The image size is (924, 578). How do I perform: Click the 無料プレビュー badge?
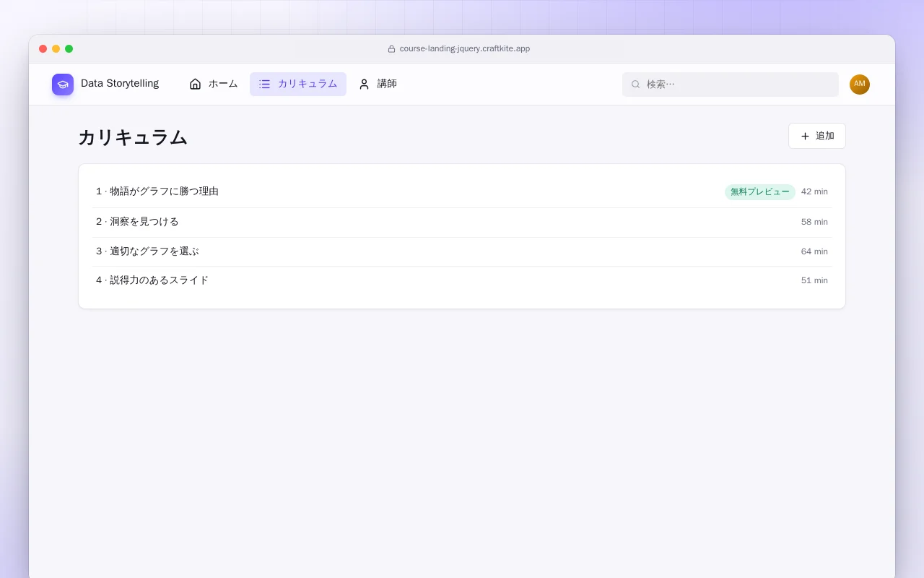[760, 192]
